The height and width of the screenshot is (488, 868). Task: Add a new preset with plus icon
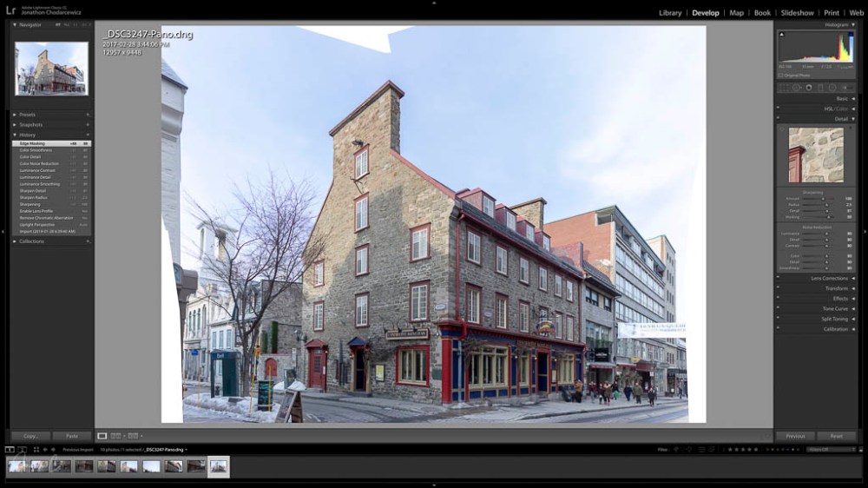88,115
